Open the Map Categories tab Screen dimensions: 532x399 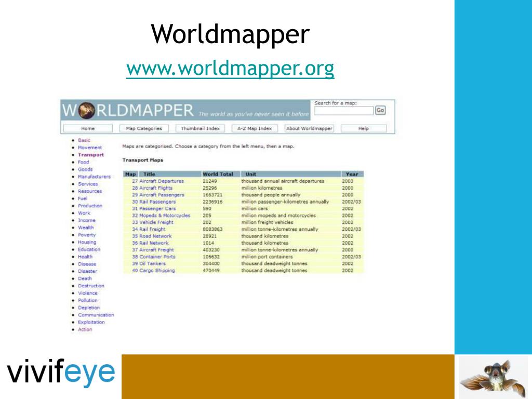click(144, 129)
